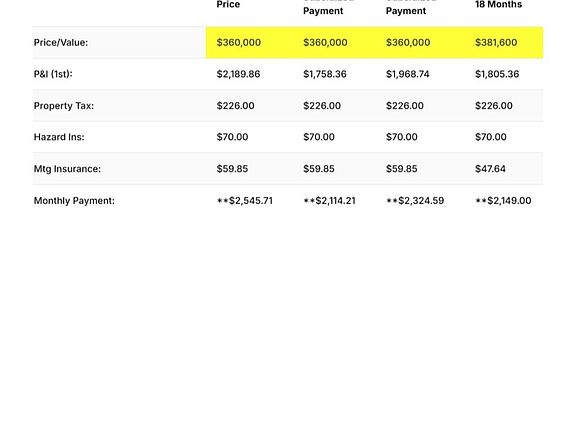Click the Property Tax row label
Image resolution: width=576 pixels, height=432 pixels.
(64, 106)
